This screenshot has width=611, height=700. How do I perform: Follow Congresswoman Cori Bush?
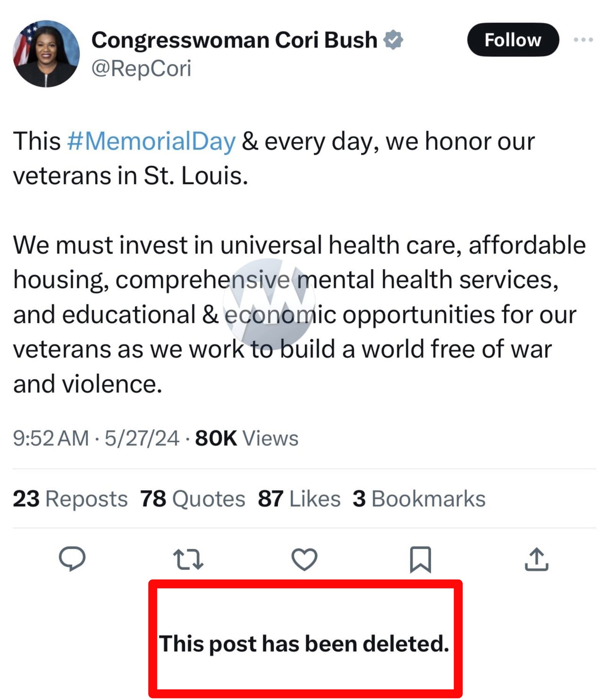point(513,40)
